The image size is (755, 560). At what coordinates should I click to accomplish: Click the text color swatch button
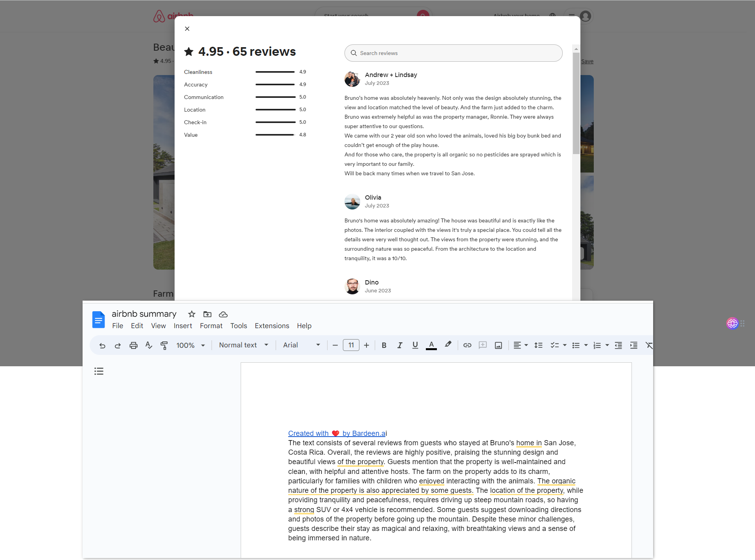click(431, 345)
